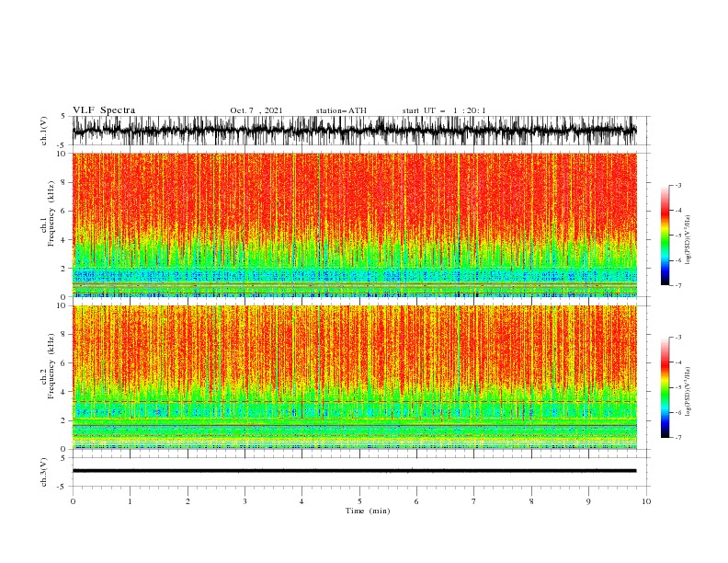This screenshot has height=563, width=728.
Task: Click tick label "5" on the time axis
Action: [359, 501]
